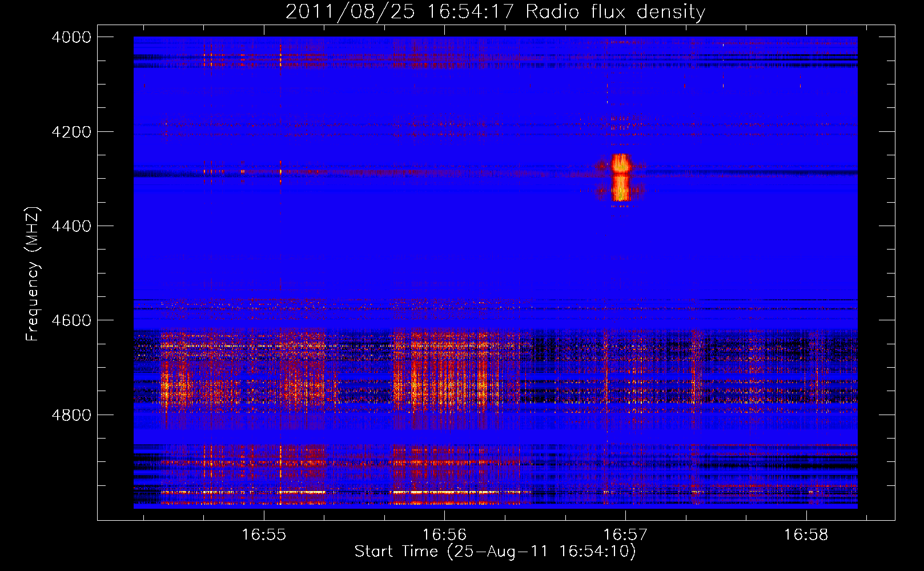Click the '4400' frequency axis label

(x=71, y=226)
